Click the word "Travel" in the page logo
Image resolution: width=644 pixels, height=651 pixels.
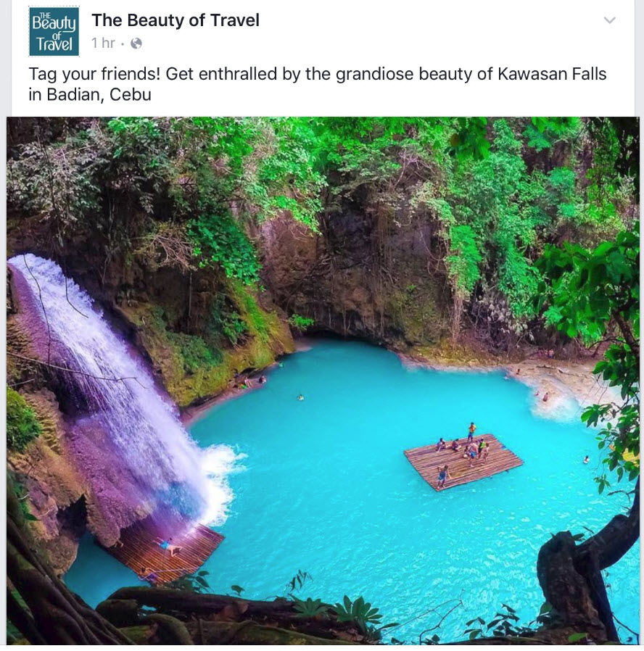point(54,44)
